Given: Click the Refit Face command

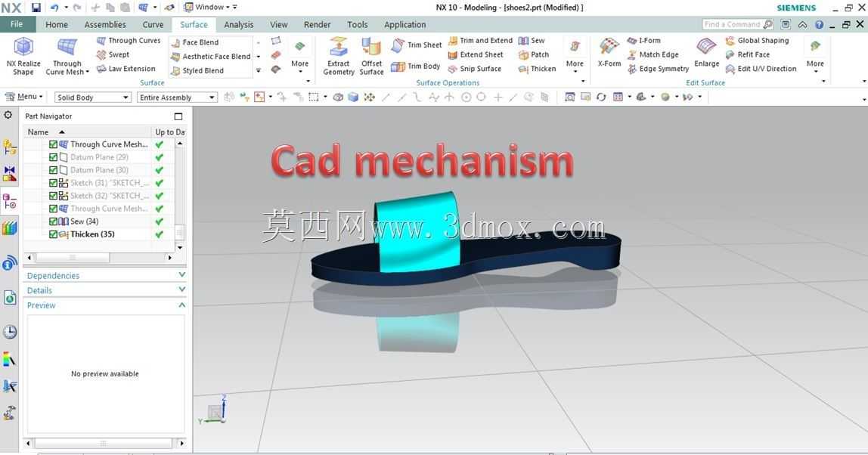Looking at the screenshot, I should coord(747,54).
